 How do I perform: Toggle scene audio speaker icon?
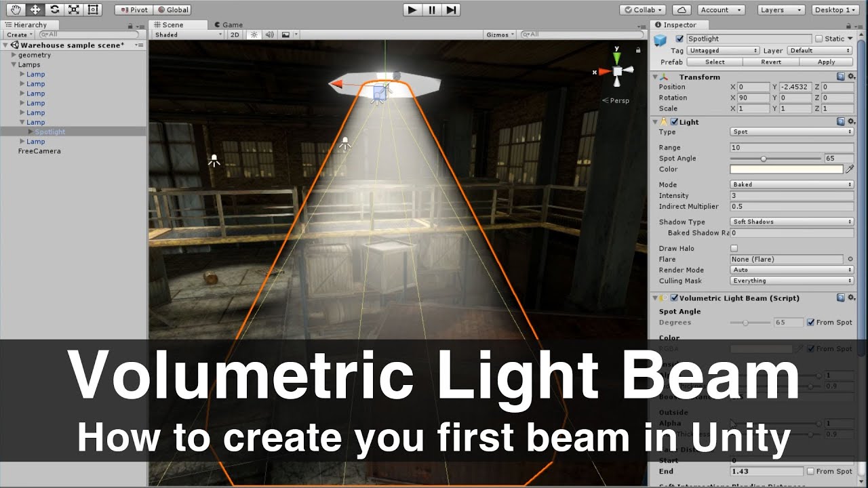tap(269, 34)
